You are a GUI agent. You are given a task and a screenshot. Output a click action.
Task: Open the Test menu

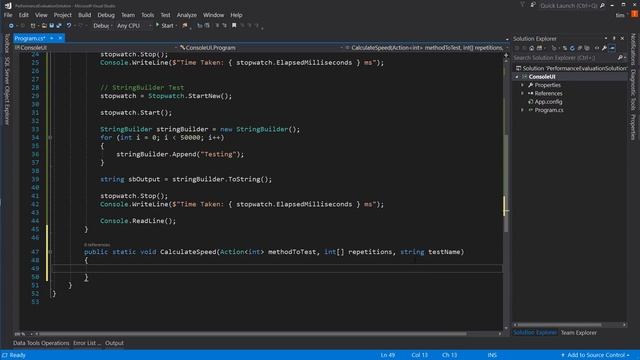pyautogui.click(x=165, y=15)
